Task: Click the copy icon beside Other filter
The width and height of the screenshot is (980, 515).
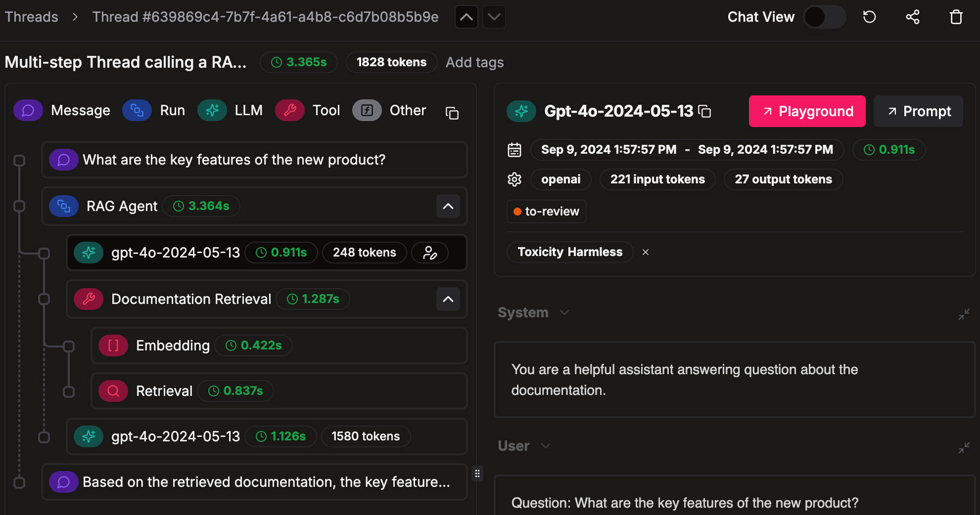Action: (452, 113)
